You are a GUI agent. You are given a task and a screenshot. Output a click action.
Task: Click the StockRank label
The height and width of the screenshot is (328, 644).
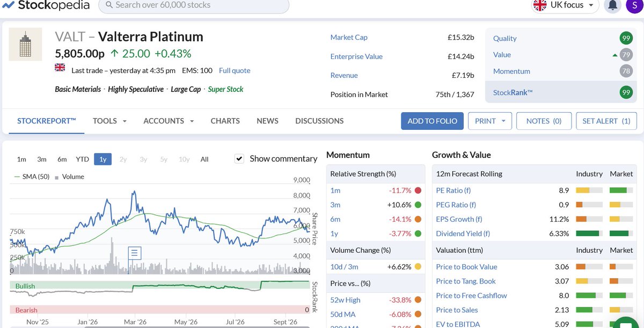click(x=513, y=93)
